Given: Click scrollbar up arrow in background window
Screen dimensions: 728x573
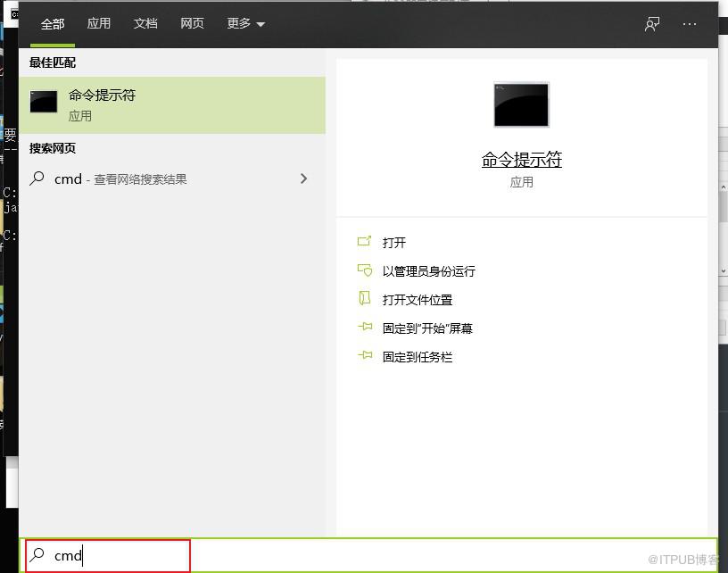Looking at the screenshot, I should (724, 187).
